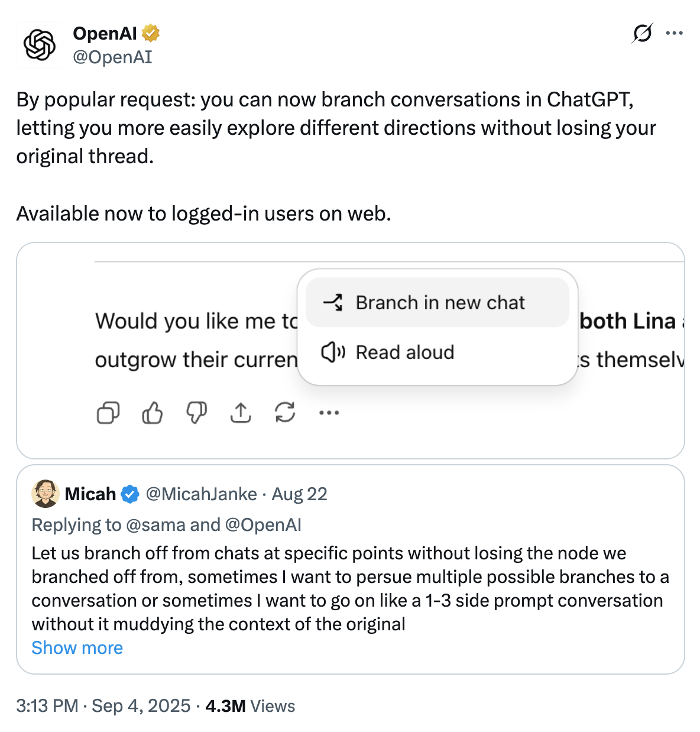Click the thumbs down icon
The width and height of the screenshot is (700, 732).
click(x=197, y=413)
